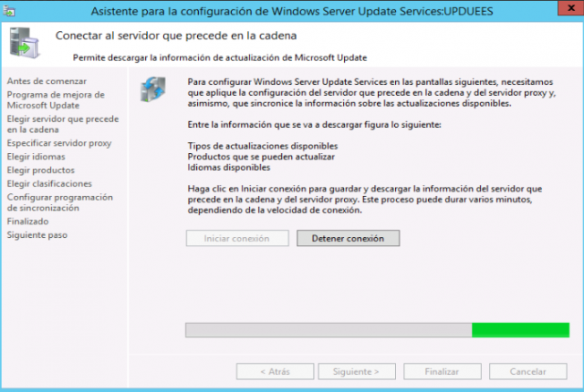Select the Antes de comenzar step
This screenshot has width=584, height=392.
[x=47, y=81]
